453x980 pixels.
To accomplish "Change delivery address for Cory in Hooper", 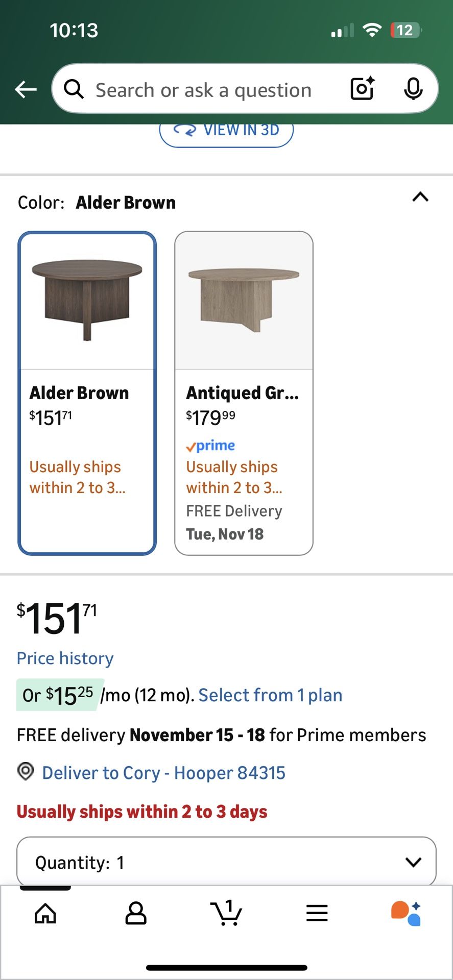I will pyautogui.click(x=163, y=772).
